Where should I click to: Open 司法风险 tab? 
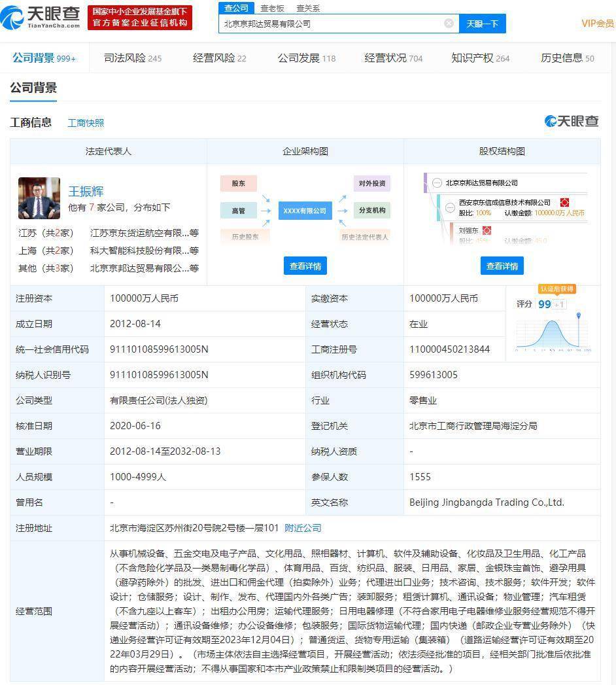[132, 58]
